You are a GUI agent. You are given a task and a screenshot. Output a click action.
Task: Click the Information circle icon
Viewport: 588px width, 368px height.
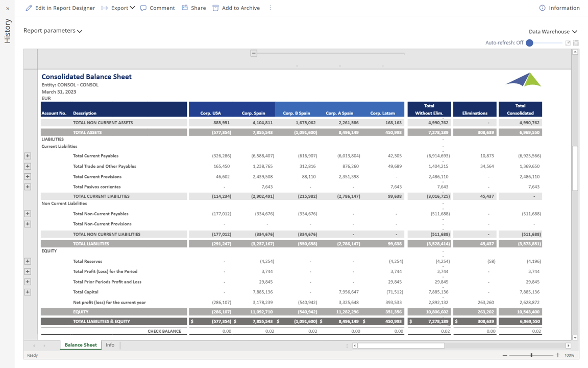(542, 8)
